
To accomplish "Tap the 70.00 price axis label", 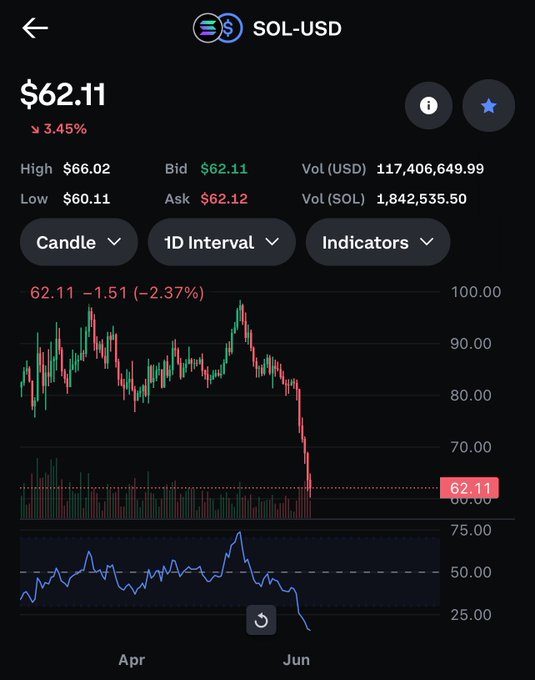I will (471, 447).
